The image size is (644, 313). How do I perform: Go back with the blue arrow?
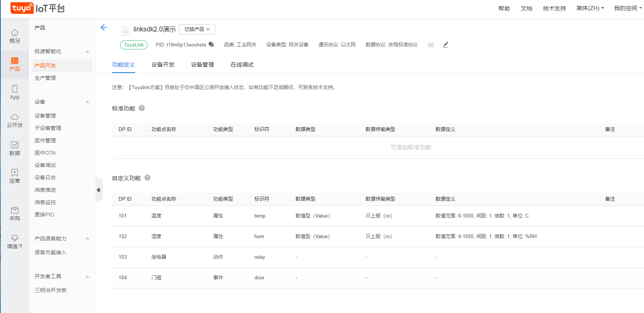pos(104,27)
